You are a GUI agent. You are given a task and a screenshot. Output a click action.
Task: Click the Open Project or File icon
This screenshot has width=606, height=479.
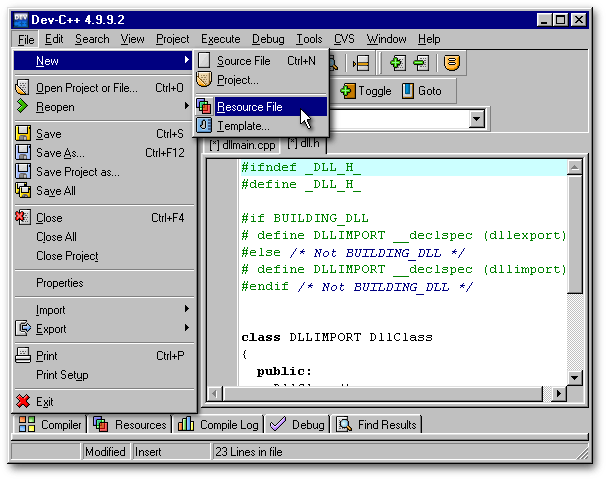[23, 88]
